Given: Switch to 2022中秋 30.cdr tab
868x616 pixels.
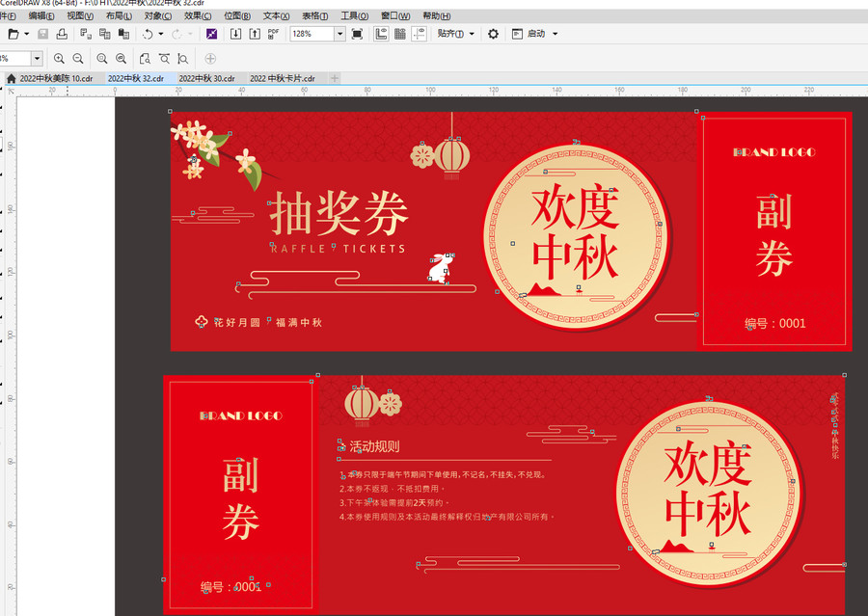Looking at the screenshot, I should click(x=206, y=79).
